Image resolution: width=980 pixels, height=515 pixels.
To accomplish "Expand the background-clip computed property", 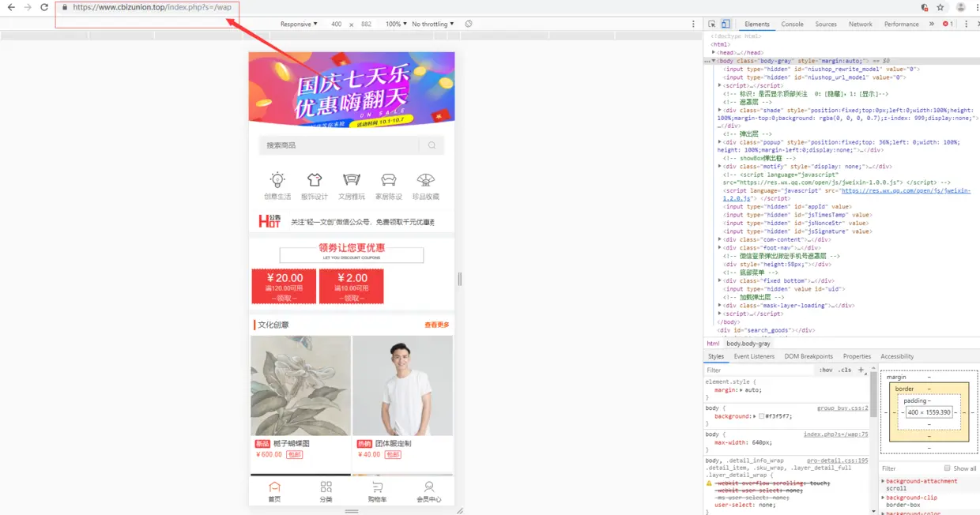I will [x=883, y=498].
